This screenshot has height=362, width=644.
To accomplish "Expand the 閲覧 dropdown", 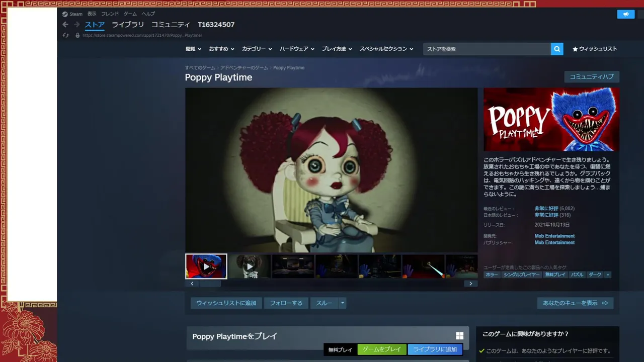I will point(193,49).
